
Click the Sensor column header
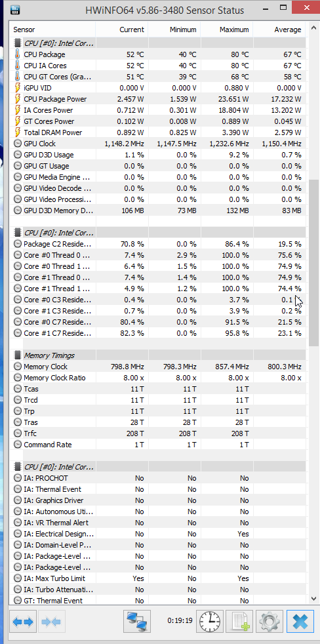coord(53,30)
